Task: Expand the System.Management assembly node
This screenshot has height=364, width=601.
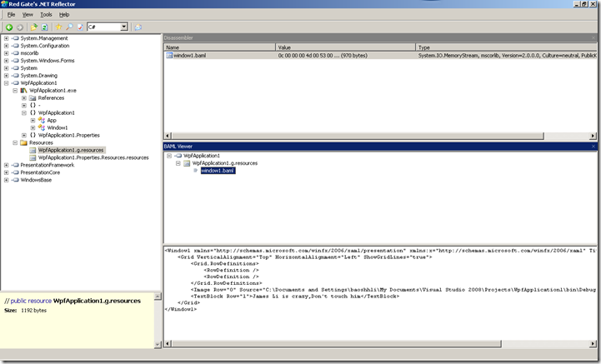Action: (6, 38)
